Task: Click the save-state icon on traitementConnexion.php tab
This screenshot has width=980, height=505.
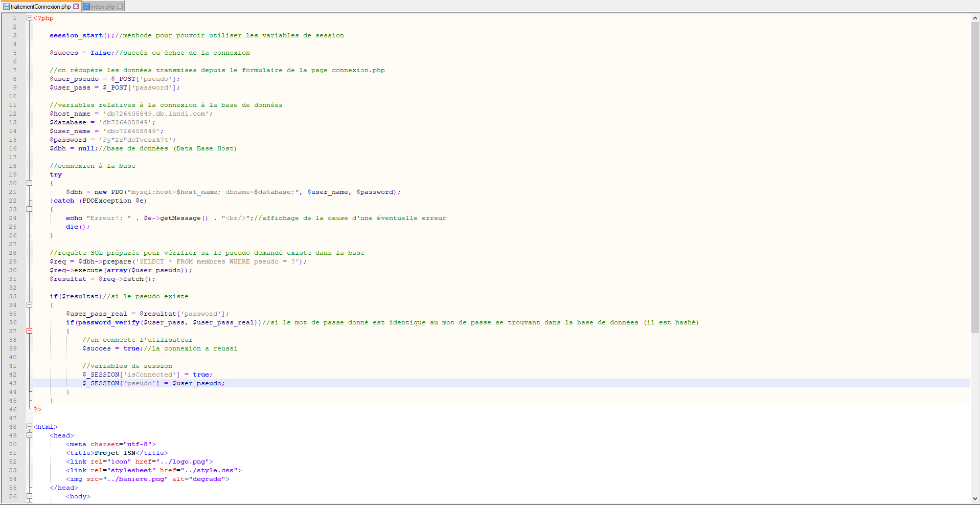Action: click(6, 7)
